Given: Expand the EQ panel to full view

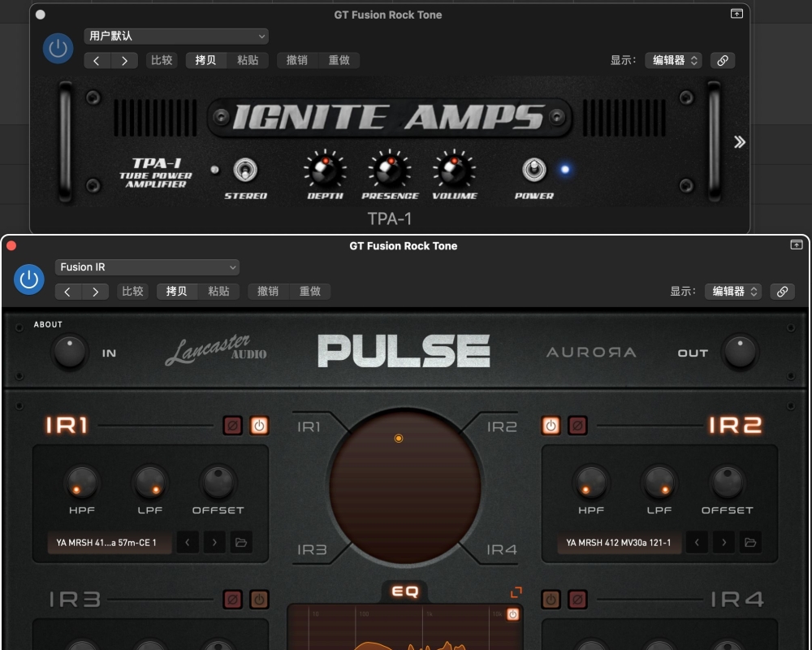Looking at the screenshot, I should 516,592.
